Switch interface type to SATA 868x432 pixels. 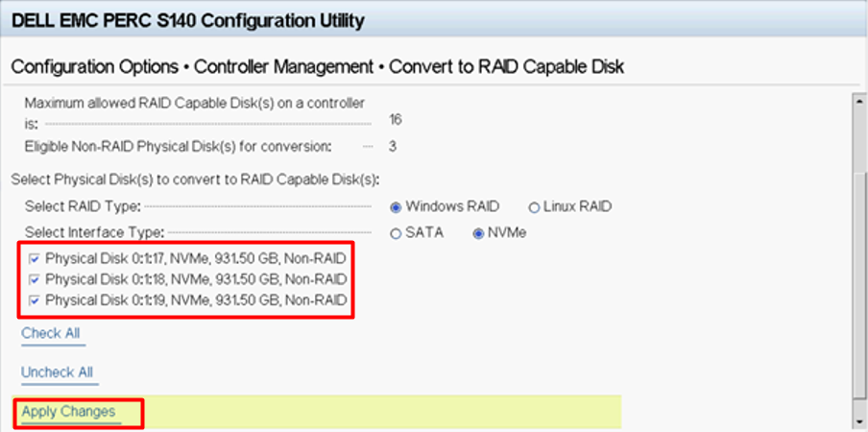396,233
